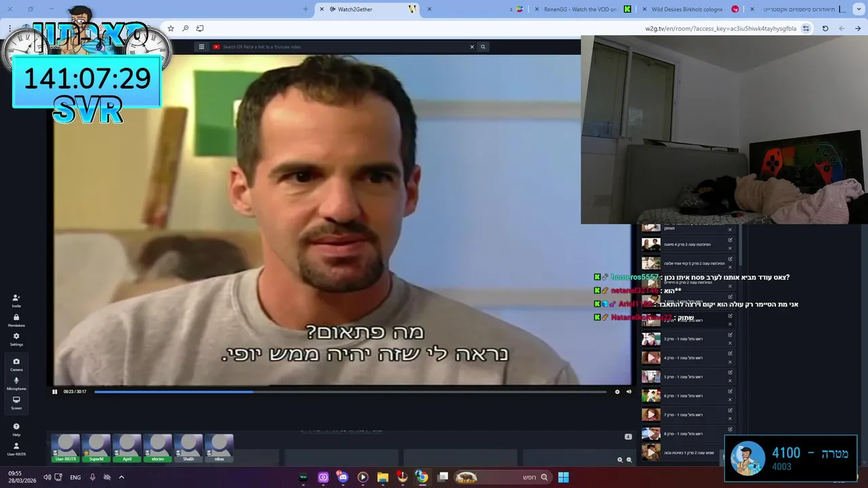Screen dimensions: 868x488
Task: Open the User-RRJTR profile in the sidebar
Action: click(x=16, y=449)
